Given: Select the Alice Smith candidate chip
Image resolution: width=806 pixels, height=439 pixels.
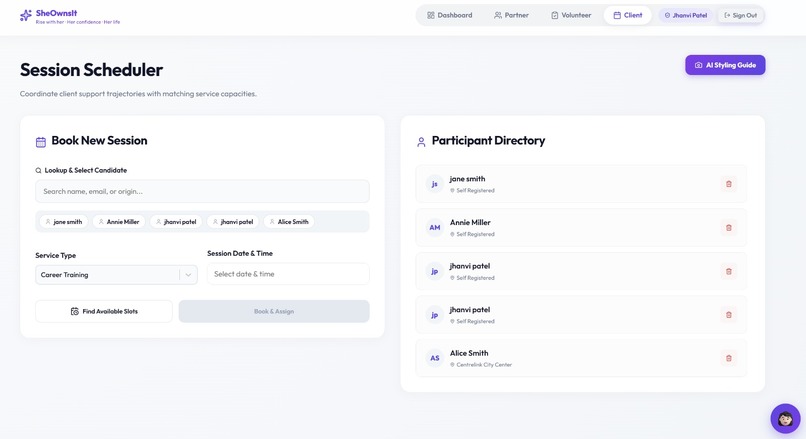Looking at the screenshot, I should coord(289,222).
